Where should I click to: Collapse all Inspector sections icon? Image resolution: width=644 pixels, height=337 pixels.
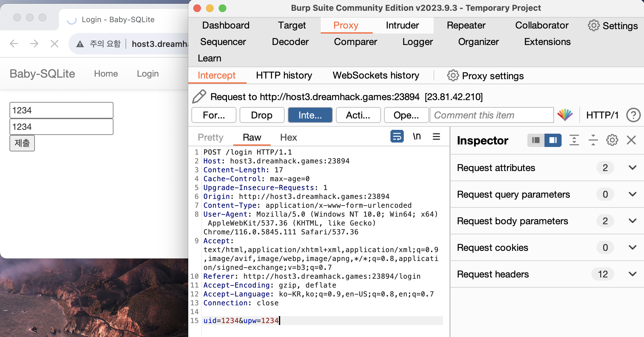click(593, 140)
